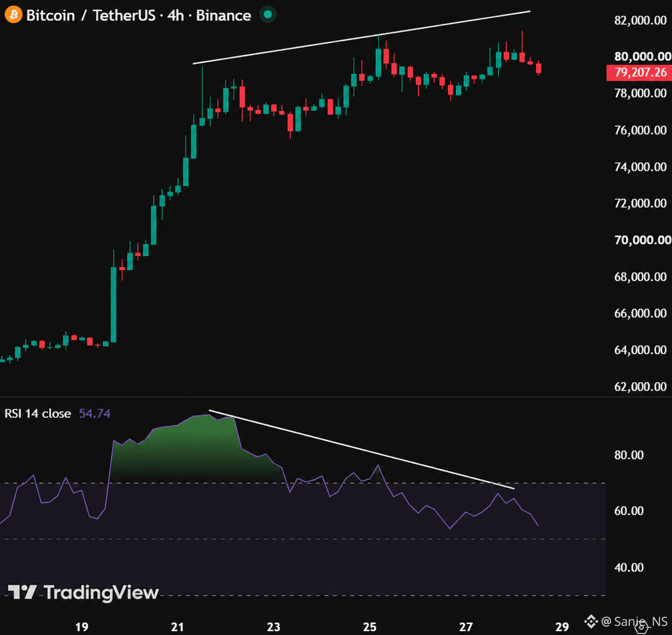This screenshot has width=672, height=635.
Task: Select the 62,000.00 price scale label
Action: pyautogui.click(x=640, y=387)
